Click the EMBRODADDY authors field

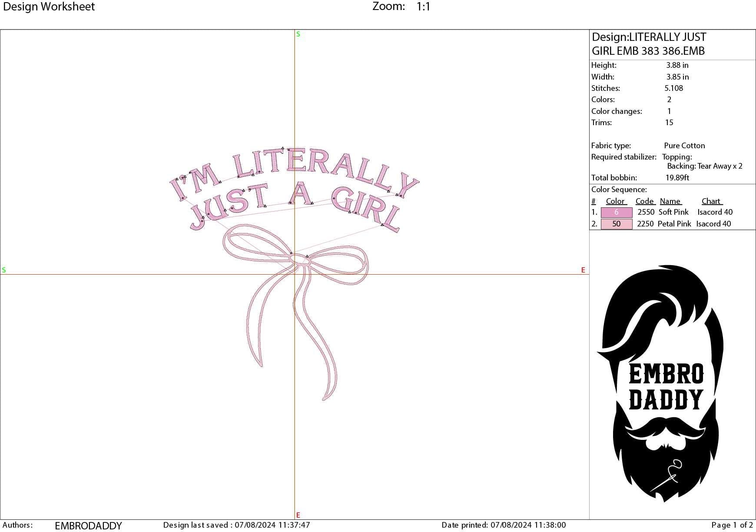(87, 525)
